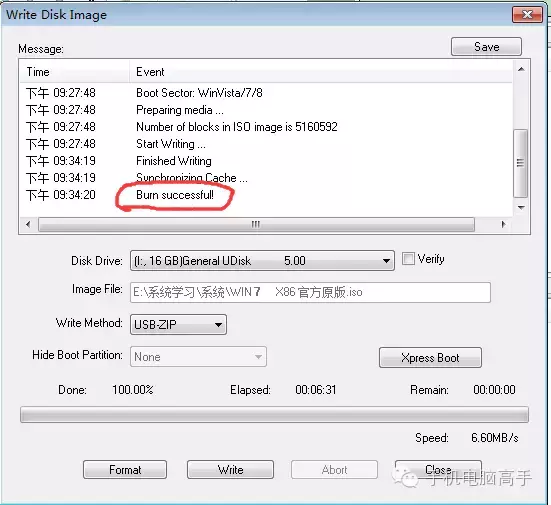This screenshot has width=551, height=505.
Task: Enable the Verify checkbox
Action: coord(408,259)
